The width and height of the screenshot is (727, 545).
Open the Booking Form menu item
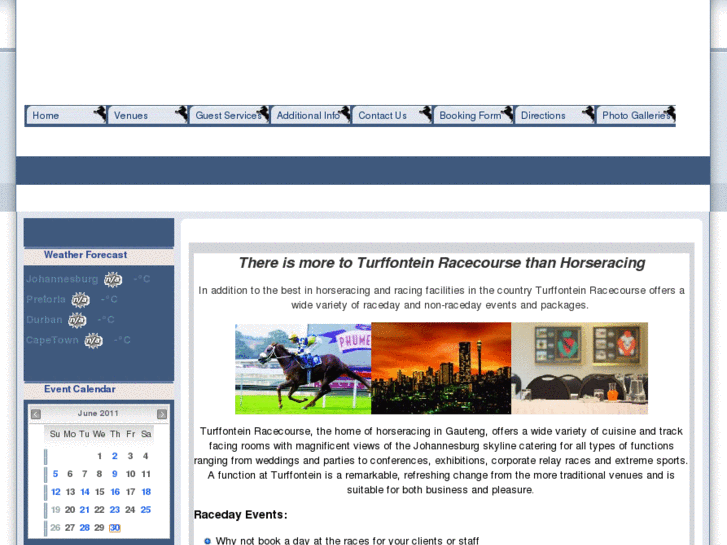tap(473, 115)
